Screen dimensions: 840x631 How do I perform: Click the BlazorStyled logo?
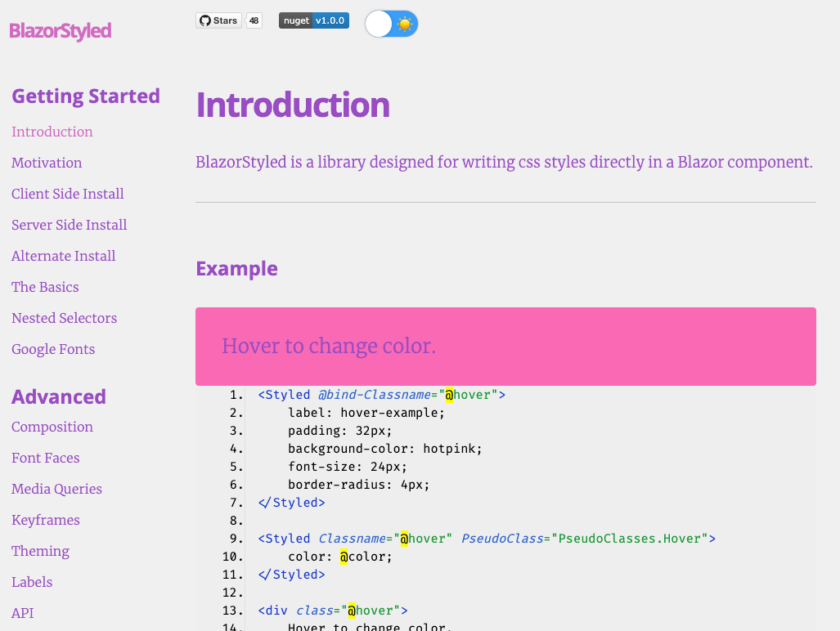(61, 31)
